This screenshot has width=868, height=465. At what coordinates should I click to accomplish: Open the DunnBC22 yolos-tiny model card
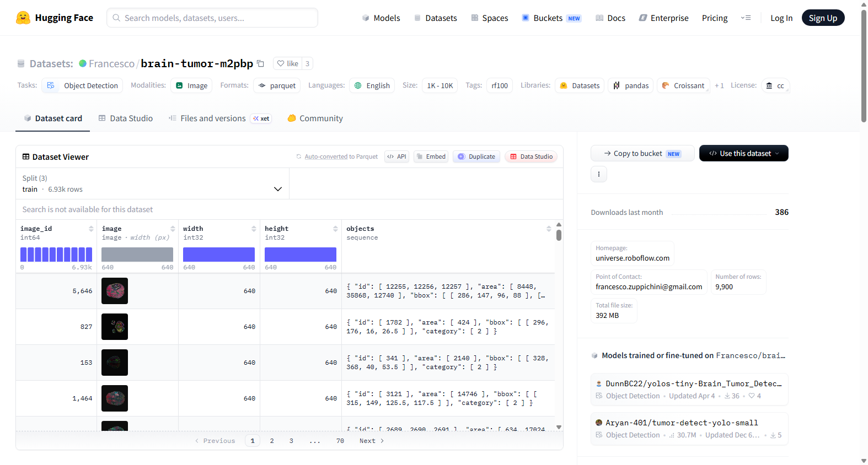pos(689,390)
